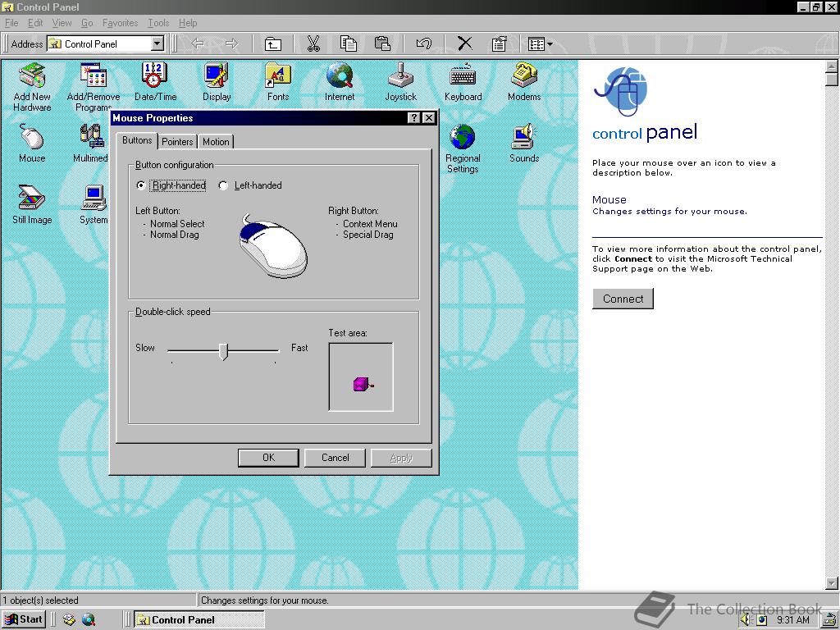Viewport: 840px width, 630px height.
Task: Switch to the Motion tab
Action: pos(216,141)
